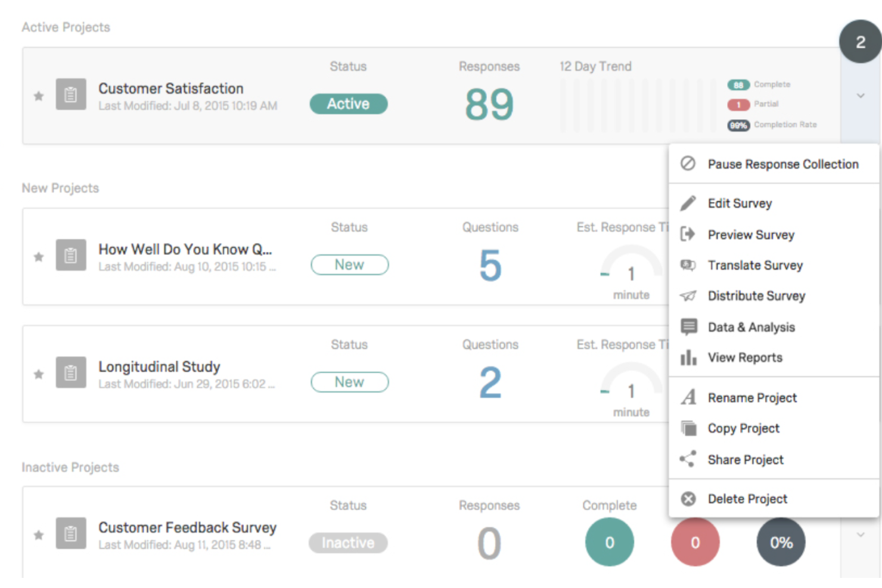Choose Pause Response Collection from the menu
This screenshot has height=588, width=882.
(782, 164)
